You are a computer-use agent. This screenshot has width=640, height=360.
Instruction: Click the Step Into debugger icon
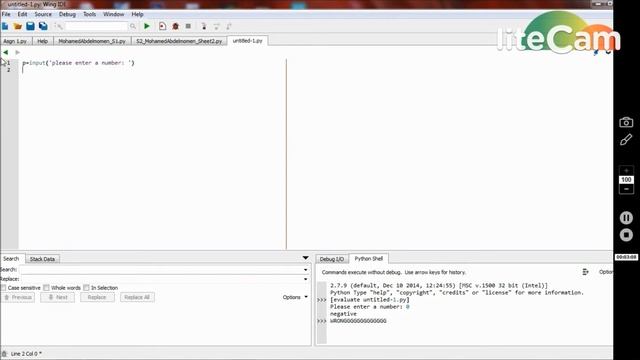[x=204, y=27]
